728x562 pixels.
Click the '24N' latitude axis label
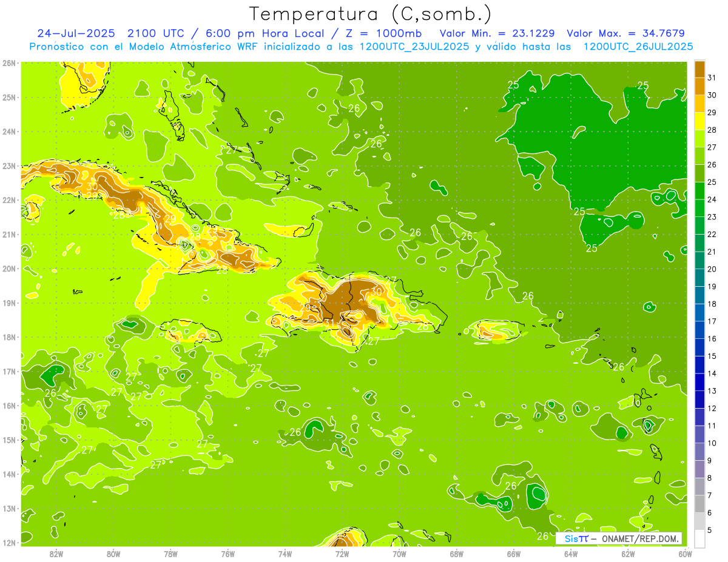click(x=9, y=132)
